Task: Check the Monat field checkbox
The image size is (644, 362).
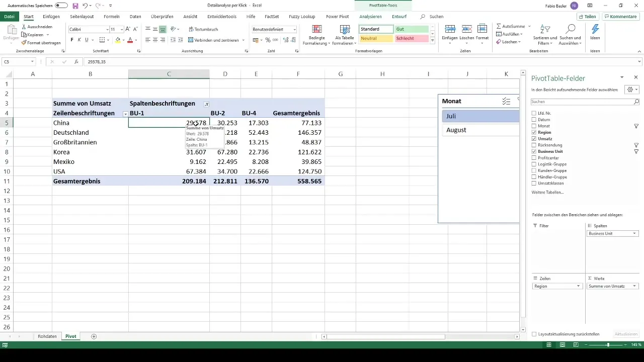Action: [x=534, y=126]
